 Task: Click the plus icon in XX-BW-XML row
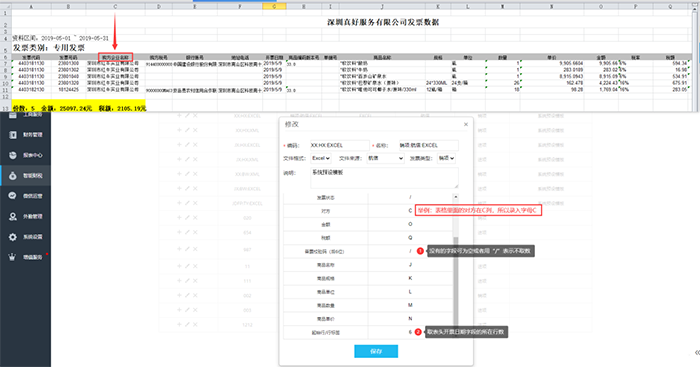pyautogui.click(x=179, y=174)
